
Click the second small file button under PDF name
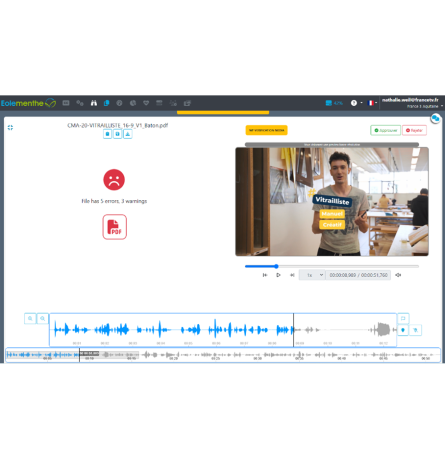coord(117,134)
